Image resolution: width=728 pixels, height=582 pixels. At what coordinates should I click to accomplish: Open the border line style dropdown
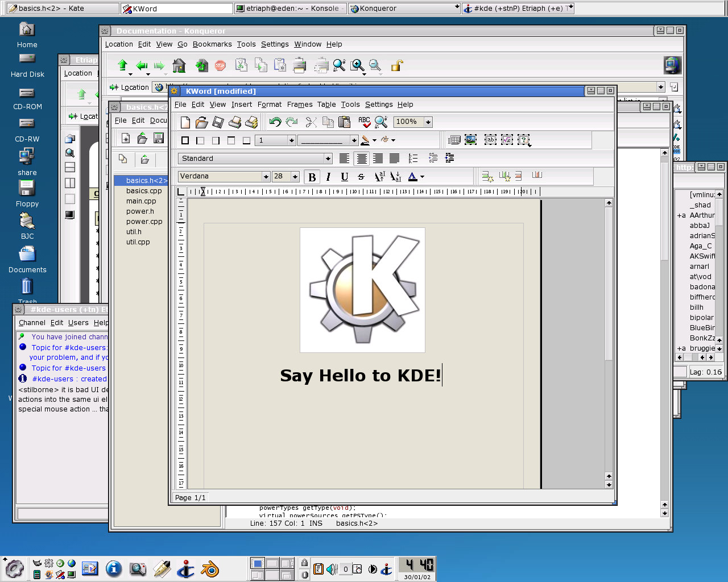click(353, 140)
